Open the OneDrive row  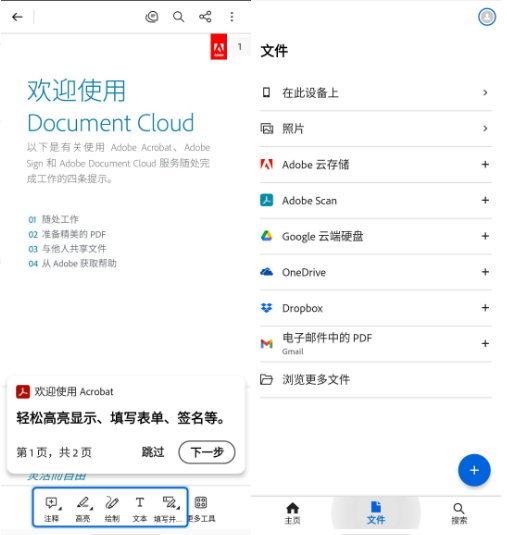[x=376, y=272]
